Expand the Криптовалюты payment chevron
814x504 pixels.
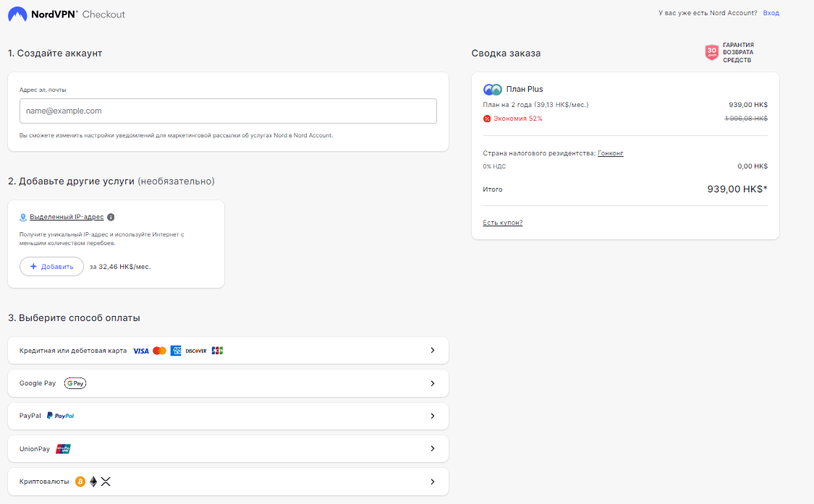click(433, 482)
